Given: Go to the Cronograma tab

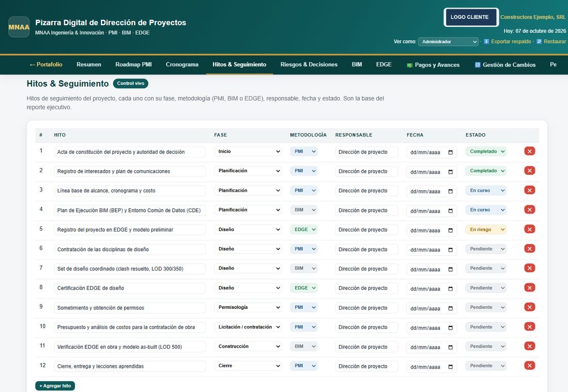Looking at the screenshot, I should 182,64.
